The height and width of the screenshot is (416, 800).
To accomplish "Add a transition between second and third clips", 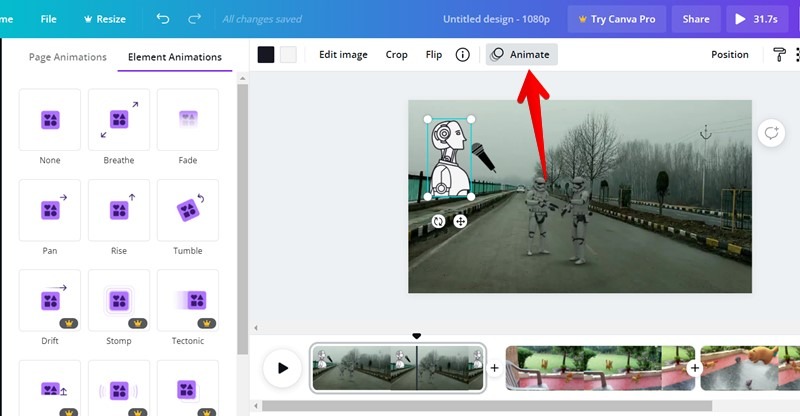I will [x=694, y=368].
